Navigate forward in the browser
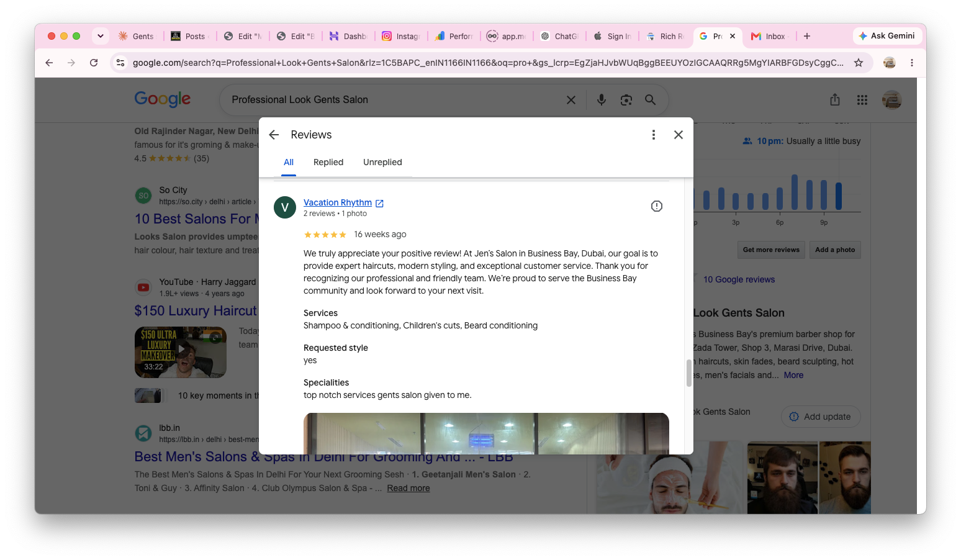Image resolution: width=961 pixels, height=560 pixels. 71,63
